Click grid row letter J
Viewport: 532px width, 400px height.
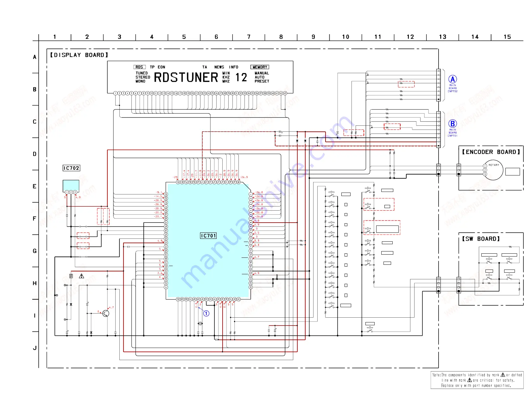(x=35, y=348)
